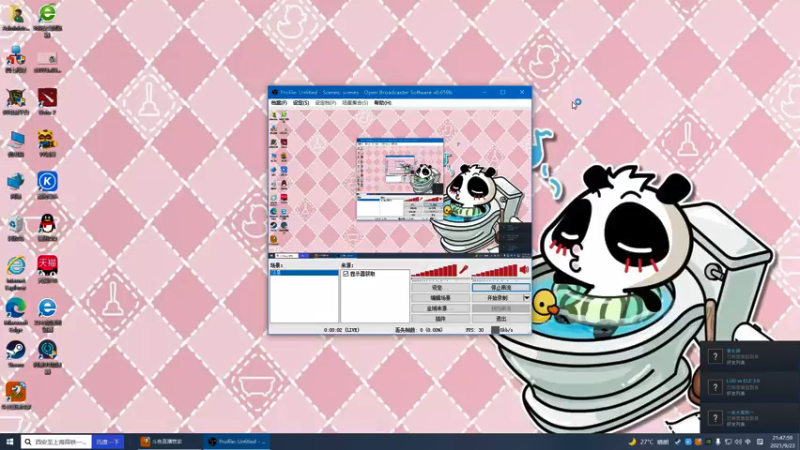Screen dimensions: 800x450
Task: Open the 设定档(P) menu in OBS
Action: [326, 103]
